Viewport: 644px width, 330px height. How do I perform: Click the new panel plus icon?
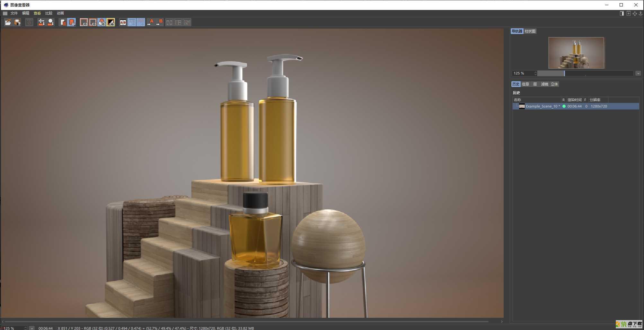pyautogui.click(x=628, y=13)
